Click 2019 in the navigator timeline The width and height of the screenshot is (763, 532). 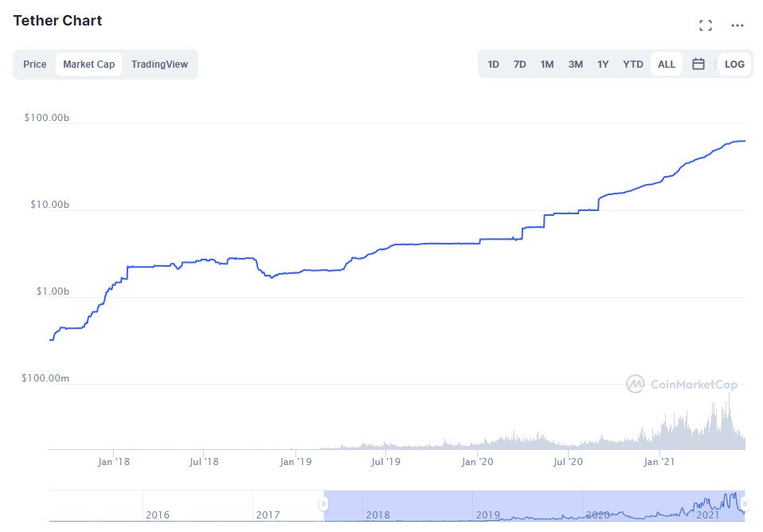pyautogui.click(x=487, y=514)
